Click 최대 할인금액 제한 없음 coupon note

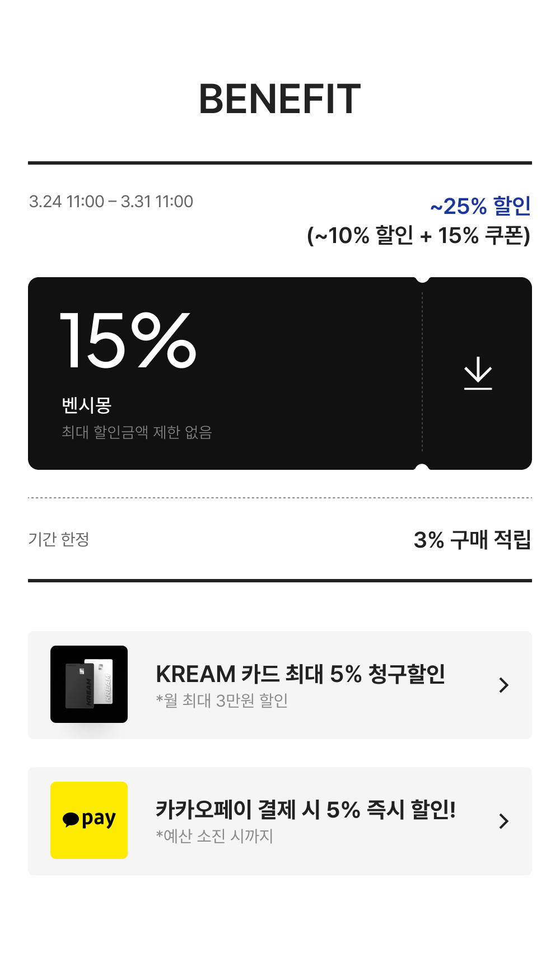(x=137, y=432)
